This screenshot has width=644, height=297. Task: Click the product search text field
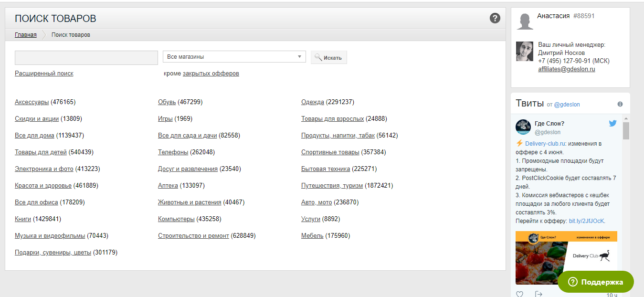click(x=86, y=57)
